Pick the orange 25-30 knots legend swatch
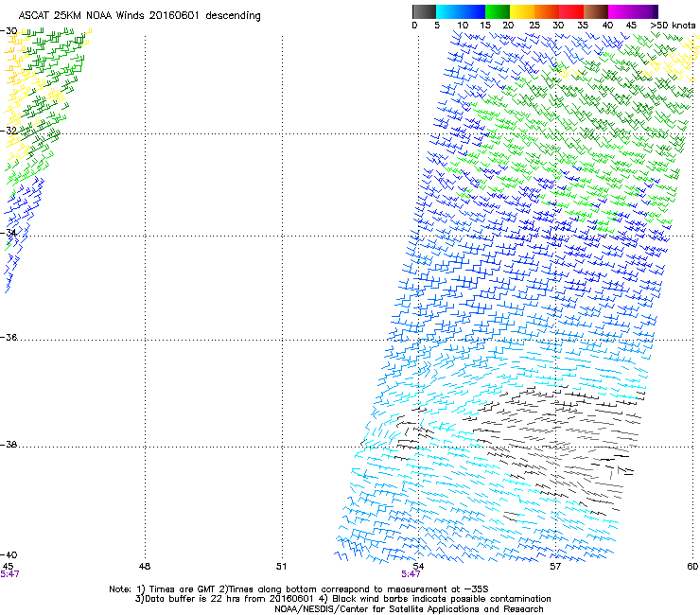 [x=547, y=11]
